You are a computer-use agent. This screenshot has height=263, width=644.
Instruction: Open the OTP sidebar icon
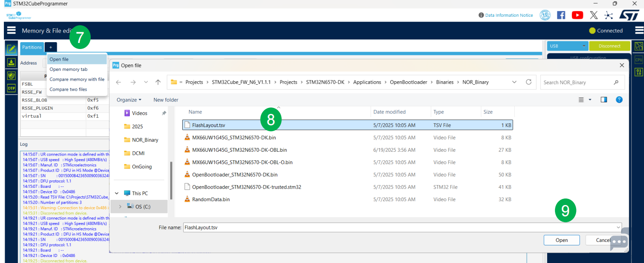click(x=11, y=88)
